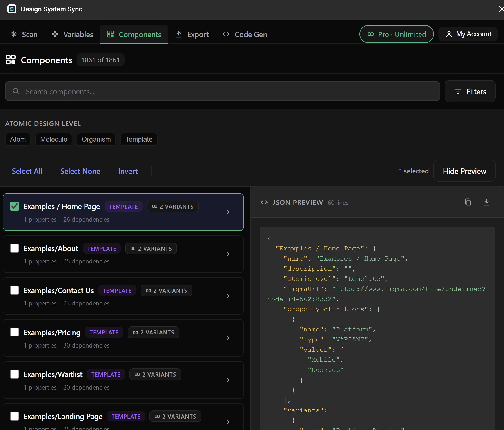Switch to the Code Gen tab
The image size is (504, 430).
(x=245, y=34)
